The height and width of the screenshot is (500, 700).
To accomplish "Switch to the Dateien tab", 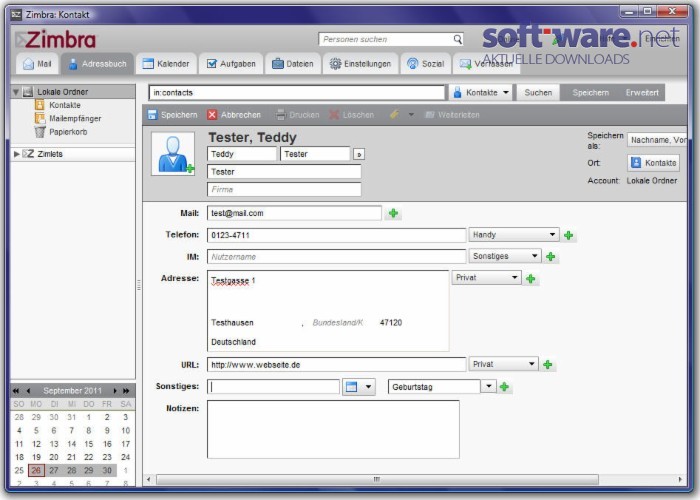I will (x=293, y=64).
